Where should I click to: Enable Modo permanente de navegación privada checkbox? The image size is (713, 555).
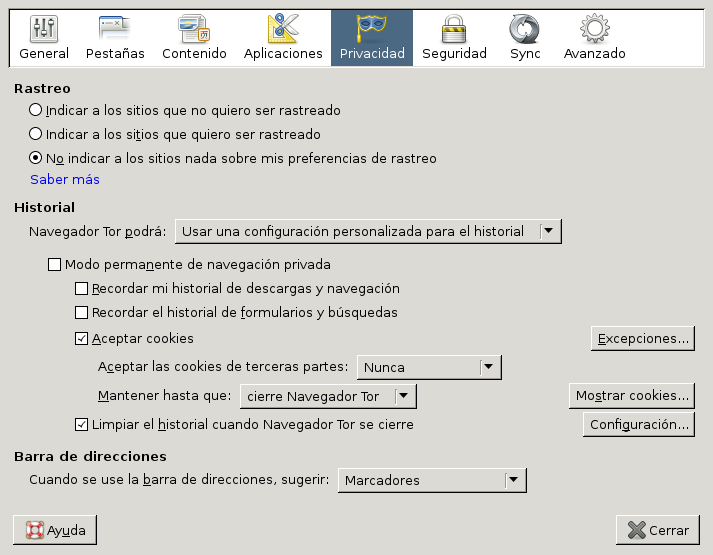tap(55, 265)
